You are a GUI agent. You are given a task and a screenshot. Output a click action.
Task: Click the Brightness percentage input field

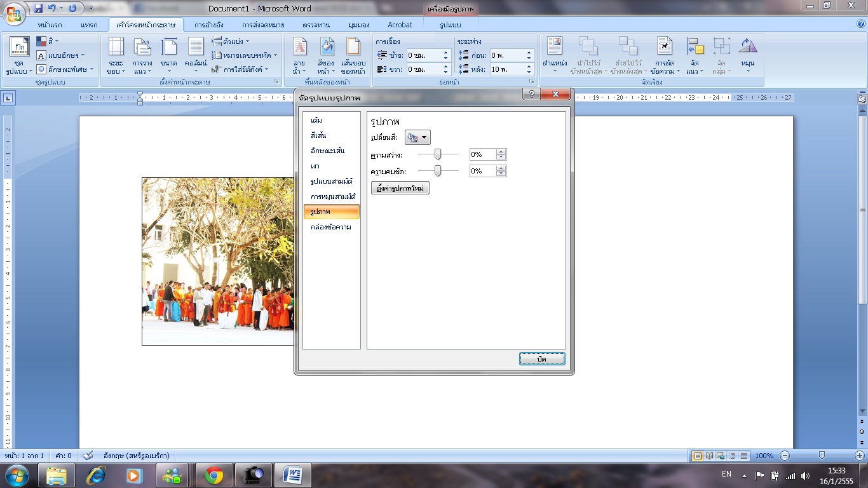click(x=483, y=154)
